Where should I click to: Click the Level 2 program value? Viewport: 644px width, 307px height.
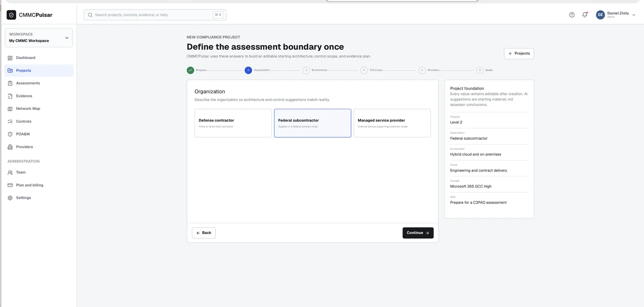click(456, 122)
